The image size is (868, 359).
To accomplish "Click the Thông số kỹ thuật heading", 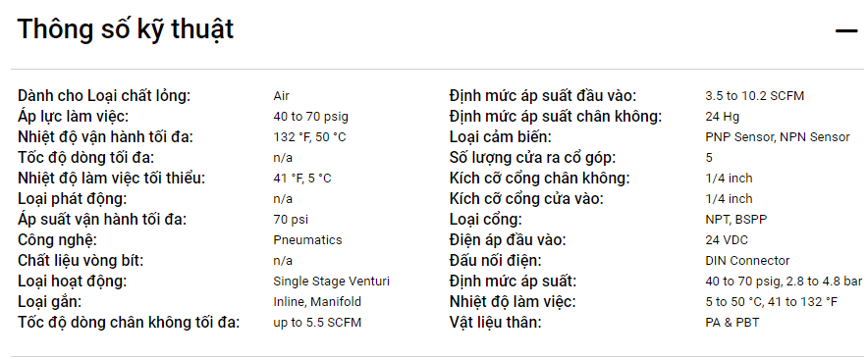I will [x=126, y=29].
